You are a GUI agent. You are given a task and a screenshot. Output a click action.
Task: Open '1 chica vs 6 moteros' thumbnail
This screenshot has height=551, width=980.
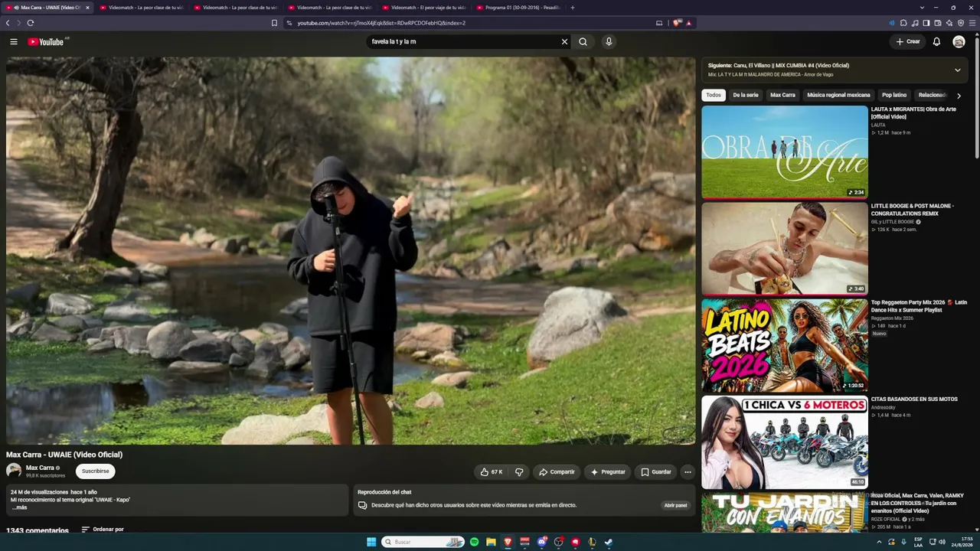[785, 442]
